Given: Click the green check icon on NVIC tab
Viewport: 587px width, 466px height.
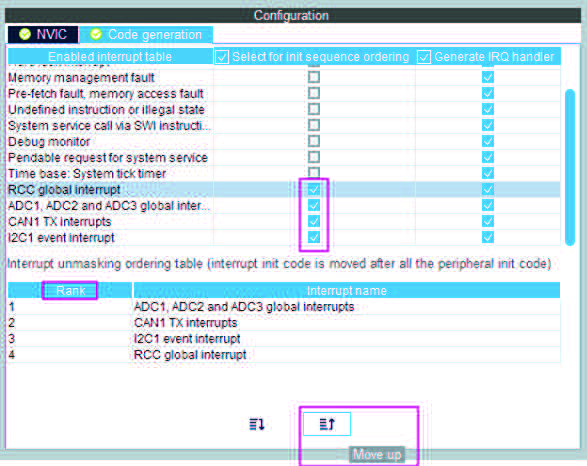Looking at the screenshot, I should coord(25,34).
